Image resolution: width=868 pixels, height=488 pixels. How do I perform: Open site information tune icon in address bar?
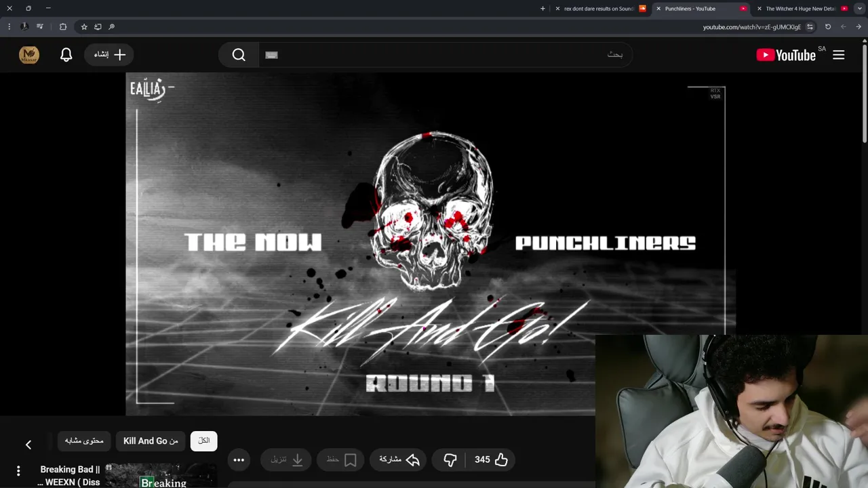[x=810, y=26]
